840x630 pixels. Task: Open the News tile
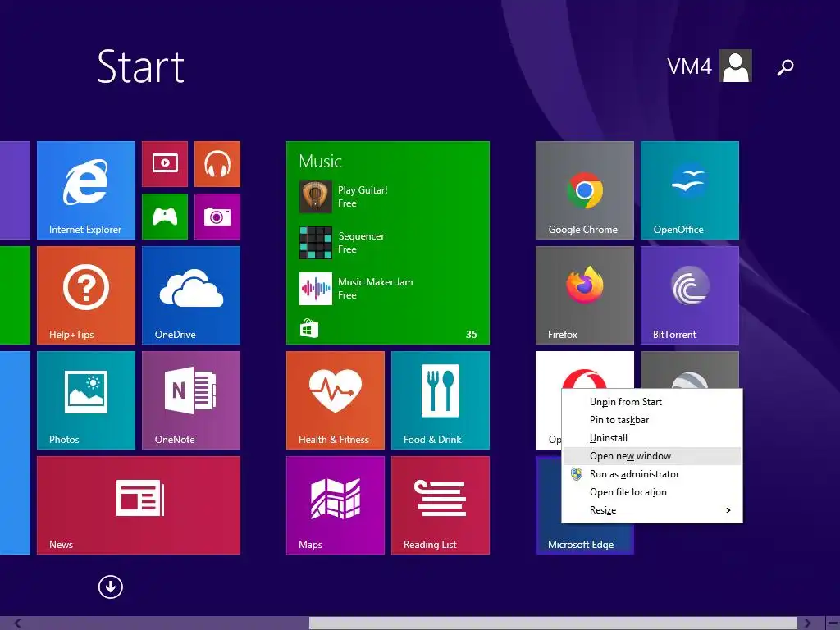(138, 505)
